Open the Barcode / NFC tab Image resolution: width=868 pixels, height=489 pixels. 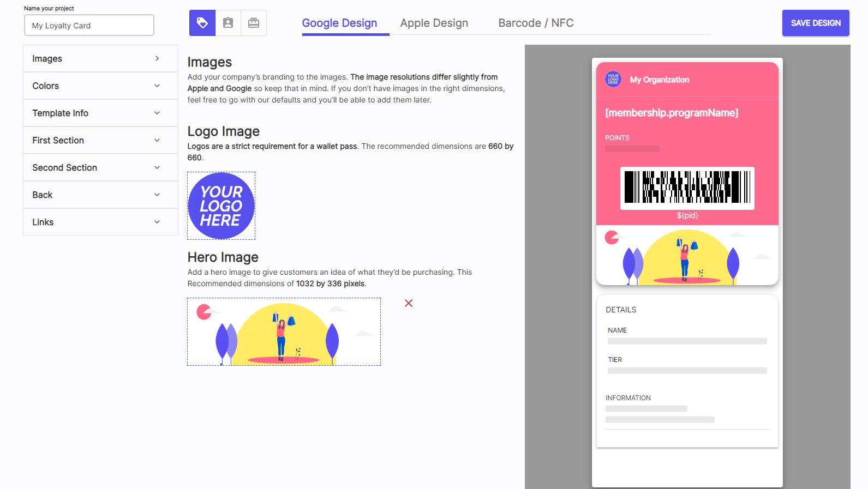pos(536,23)
